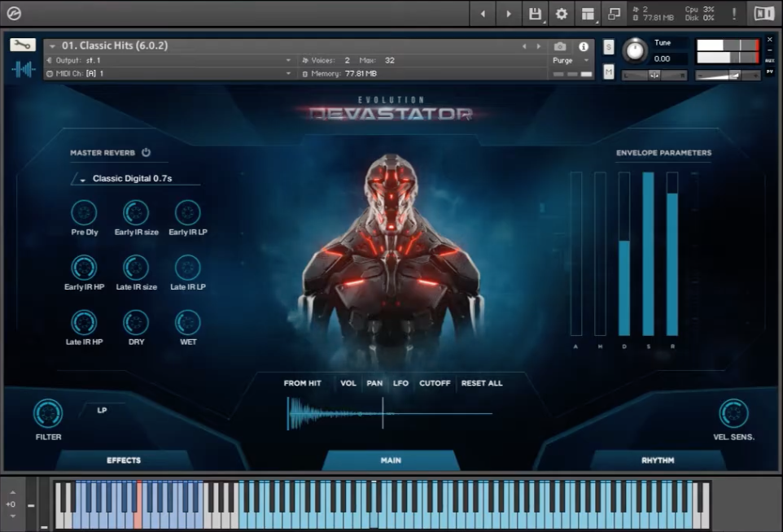Click the waveform instrument icon
The width and height of the screenshot is (783, 532).
tap(23, 69)
